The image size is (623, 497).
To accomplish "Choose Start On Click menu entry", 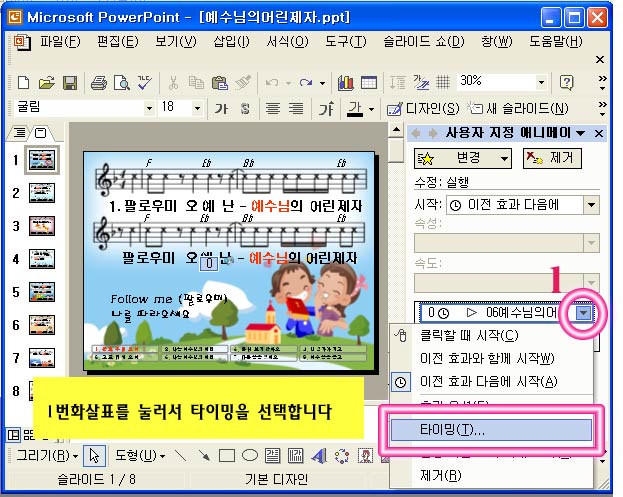I will (x=491, y=335).
